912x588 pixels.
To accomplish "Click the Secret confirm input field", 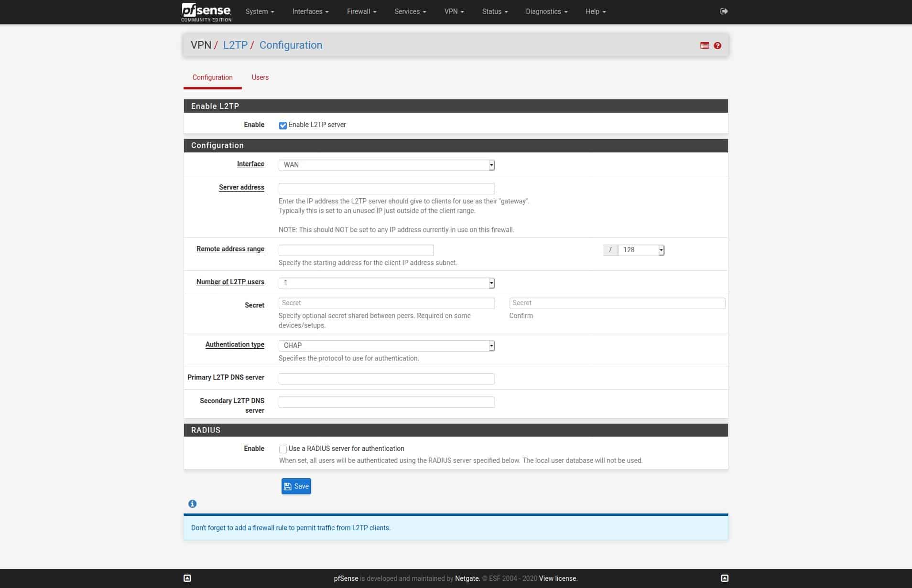I will (617, 303).
